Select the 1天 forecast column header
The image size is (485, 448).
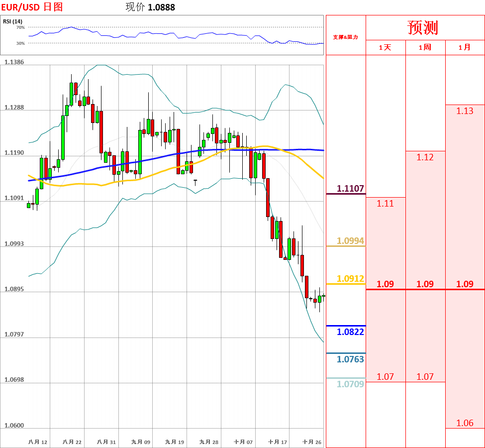(385, 47)
